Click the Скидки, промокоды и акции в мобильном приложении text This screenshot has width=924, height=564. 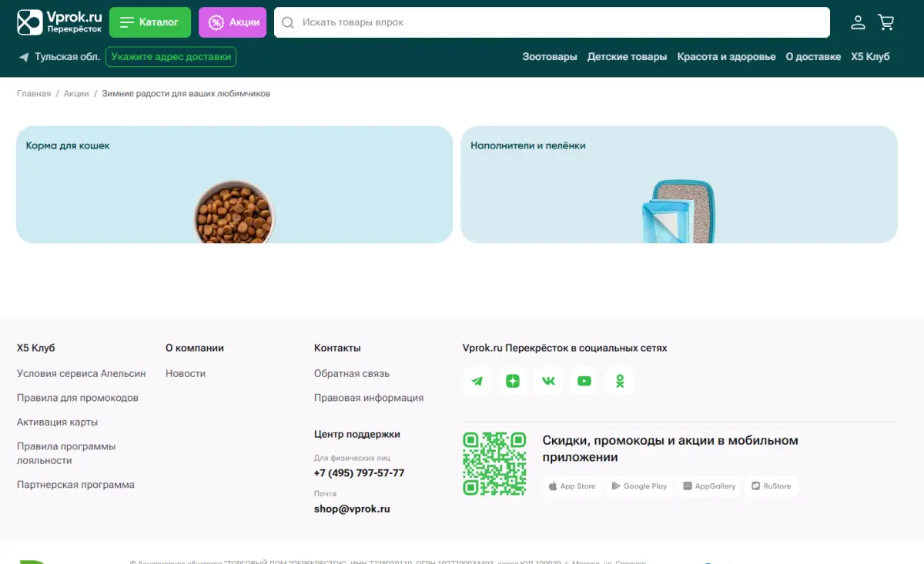click(671, 449)
